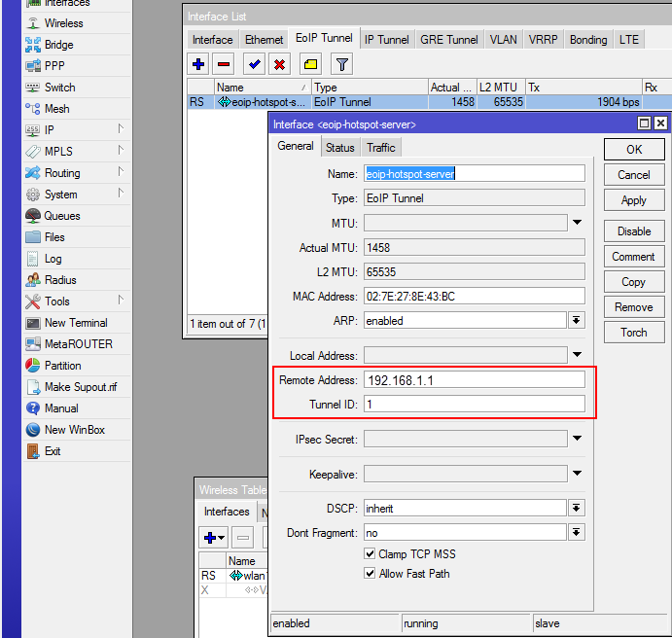This screenshot has height=638, width=672.
Task: Select the General tab
Action: point(296,146)
